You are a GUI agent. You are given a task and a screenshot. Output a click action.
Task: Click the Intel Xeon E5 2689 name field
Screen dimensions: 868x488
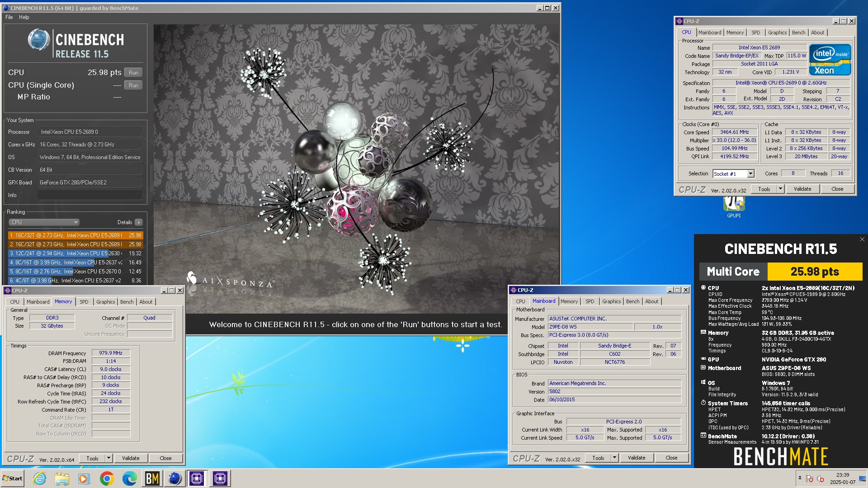tap(759, 47)
